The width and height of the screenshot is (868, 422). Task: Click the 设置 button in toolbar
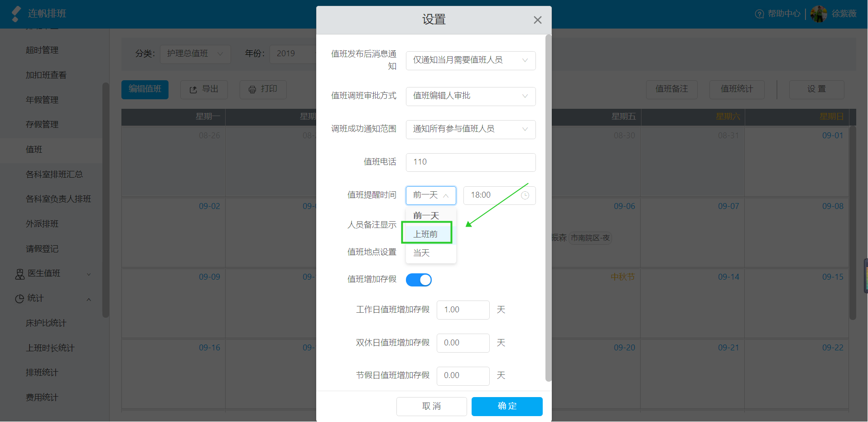(817, 90)
